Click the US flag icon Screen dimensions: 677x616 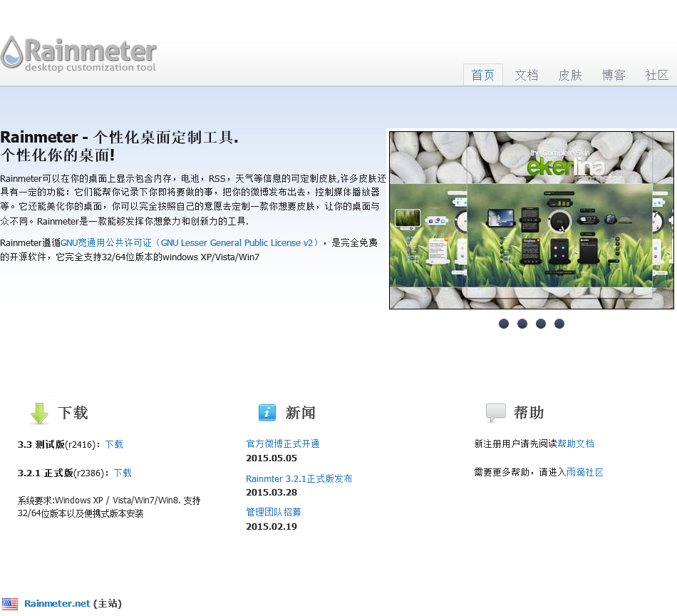click(9, 603)
